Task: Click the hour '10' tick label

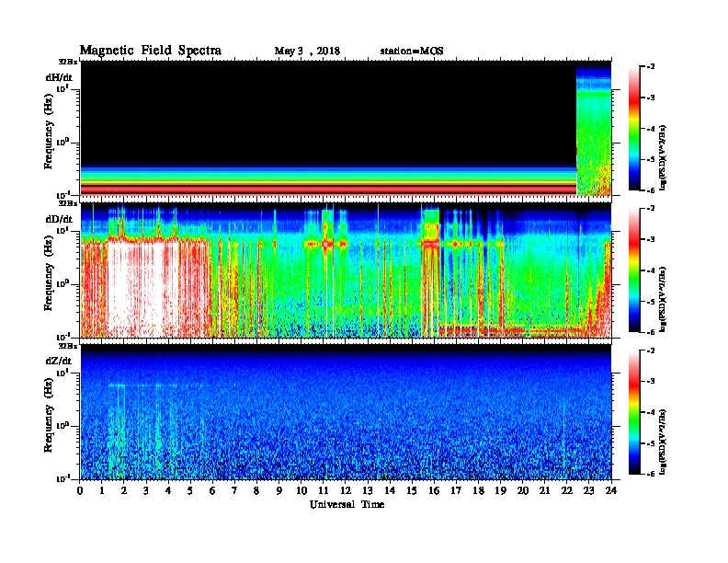Action: (301, 490)
